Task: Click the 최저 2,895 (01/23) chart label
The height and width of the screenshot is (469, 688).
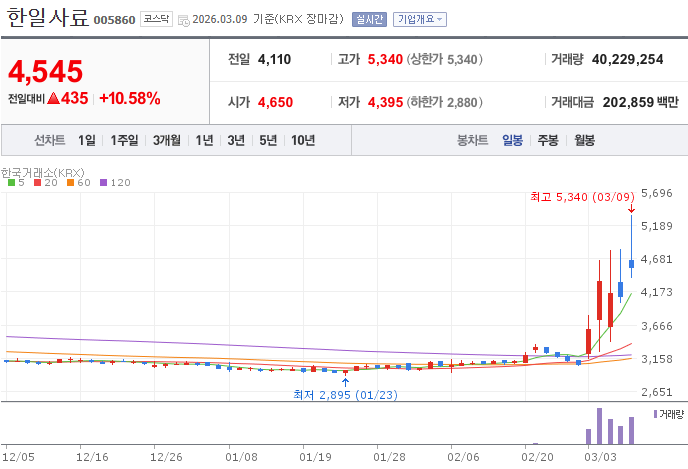Action: tap(345, 395)
